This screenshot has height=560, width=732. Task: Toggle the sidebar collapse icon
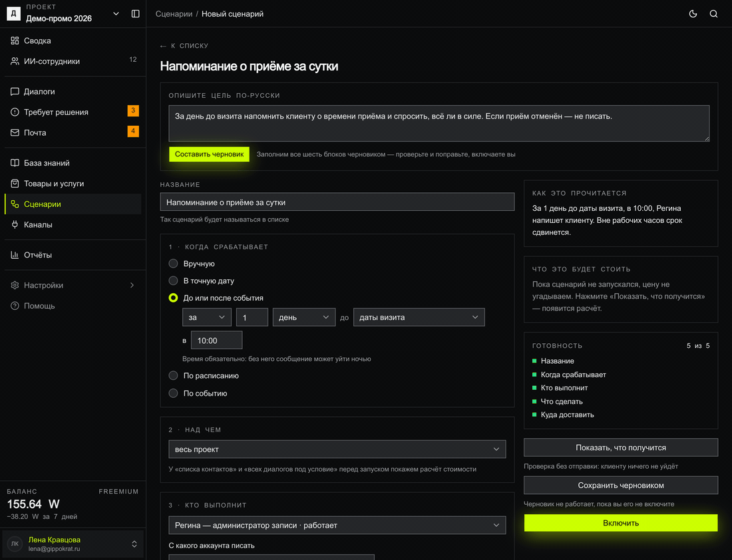[x=135, y=14]
